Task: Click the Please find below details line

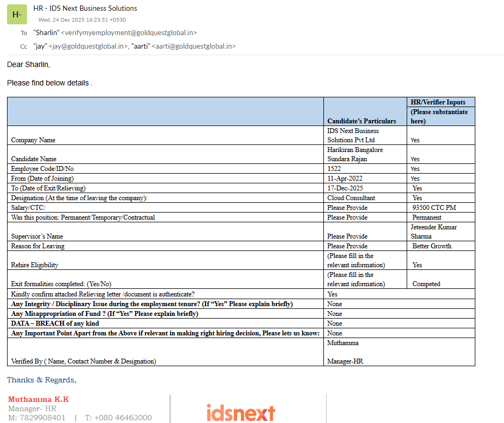Action: [x=50, y=83]
